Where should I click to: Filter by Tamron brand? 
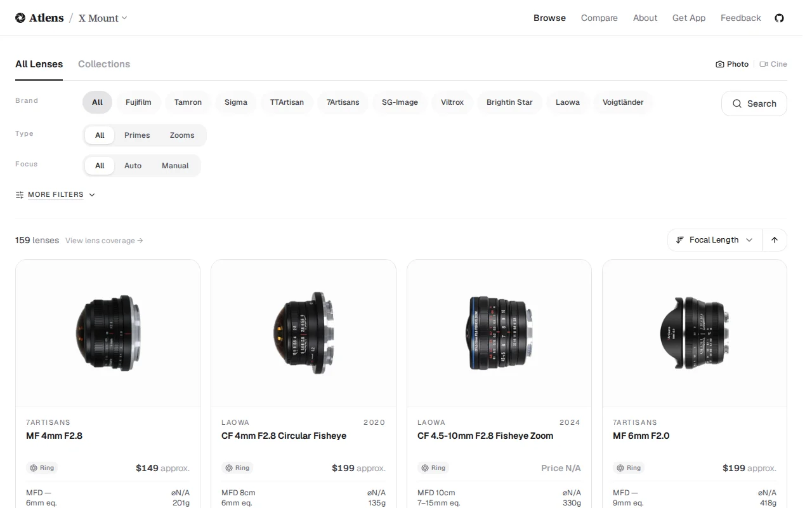188,102
